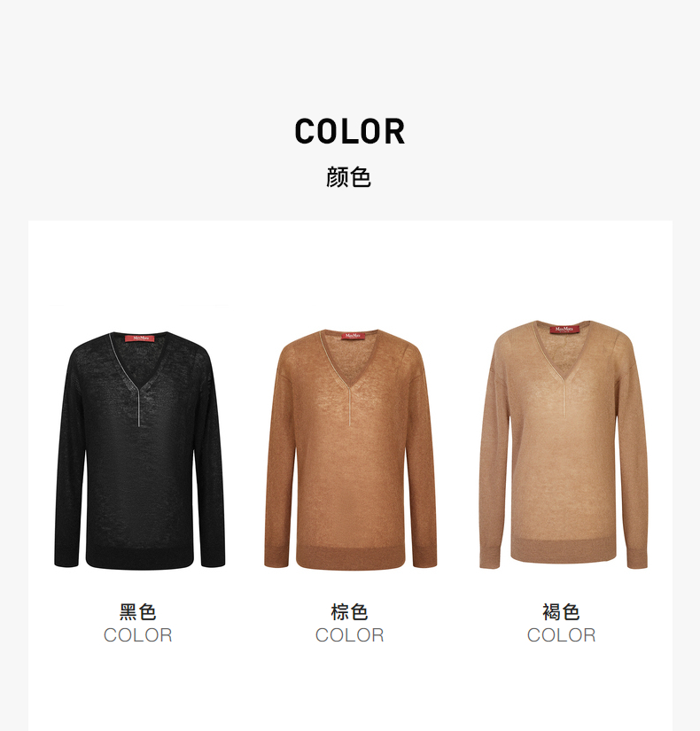Click the ribbed hem of black sweater

[139, 557]
